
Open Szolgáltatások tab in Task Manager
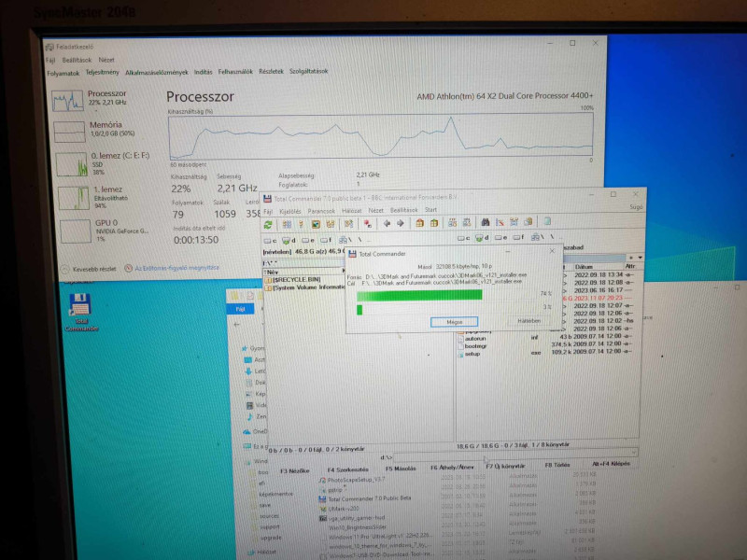tap(309, 71)
